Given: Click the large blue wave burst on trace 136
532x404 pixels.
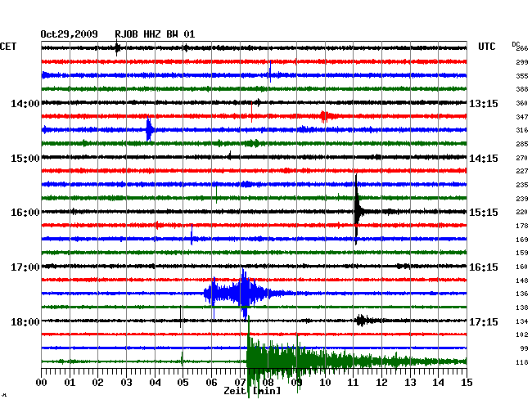Looking at the screenshot, I should (245, 294).
